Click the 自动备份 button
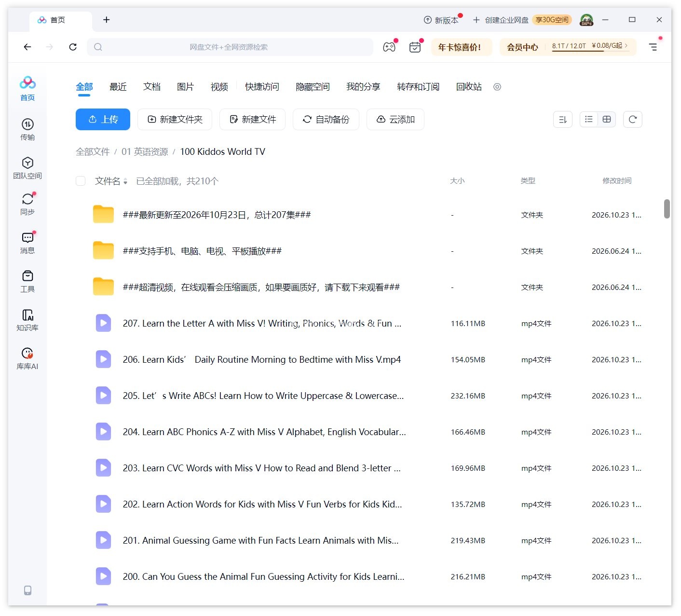The image size is (681, 616). point(326,119)
